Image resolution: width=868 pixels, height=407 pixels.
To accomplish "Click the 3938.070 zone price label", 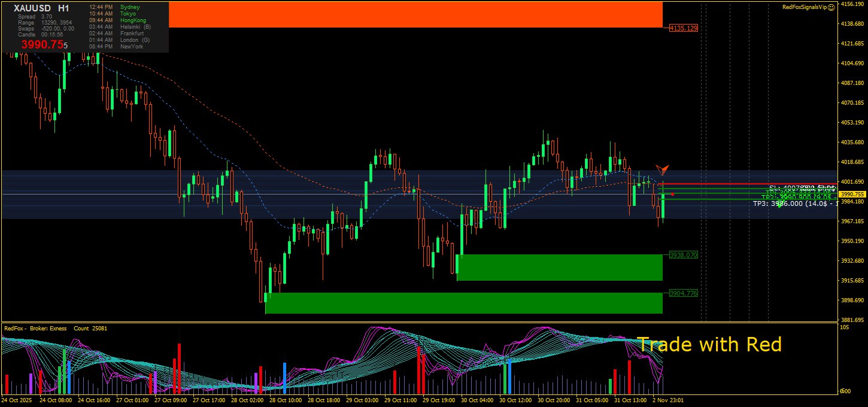I will pos(683,255).
